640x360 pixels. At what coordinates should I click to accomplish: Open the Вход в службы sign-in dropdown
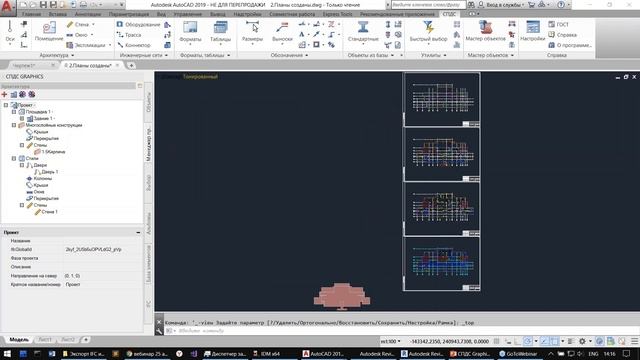click(x=504, y=5)
